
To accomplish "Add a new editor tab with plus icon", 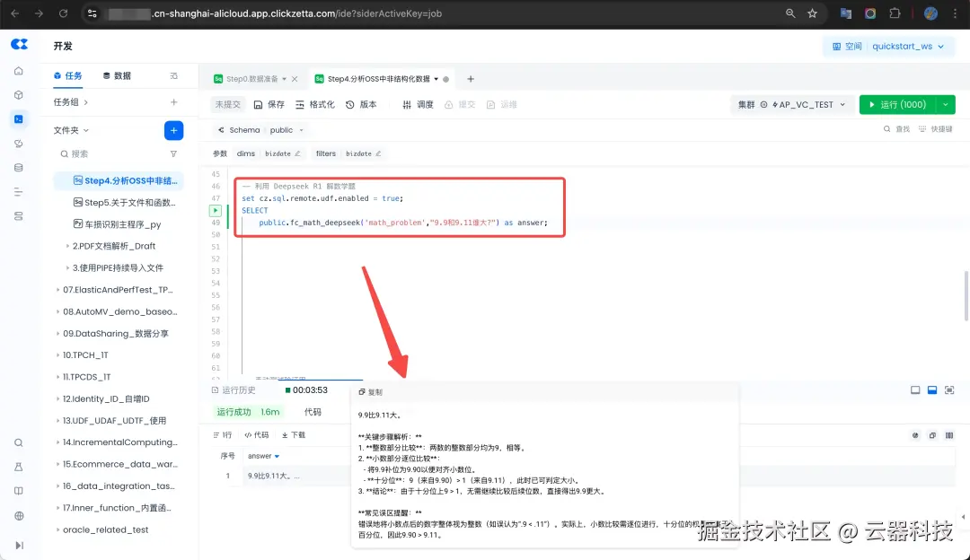I will pos(471,79).
